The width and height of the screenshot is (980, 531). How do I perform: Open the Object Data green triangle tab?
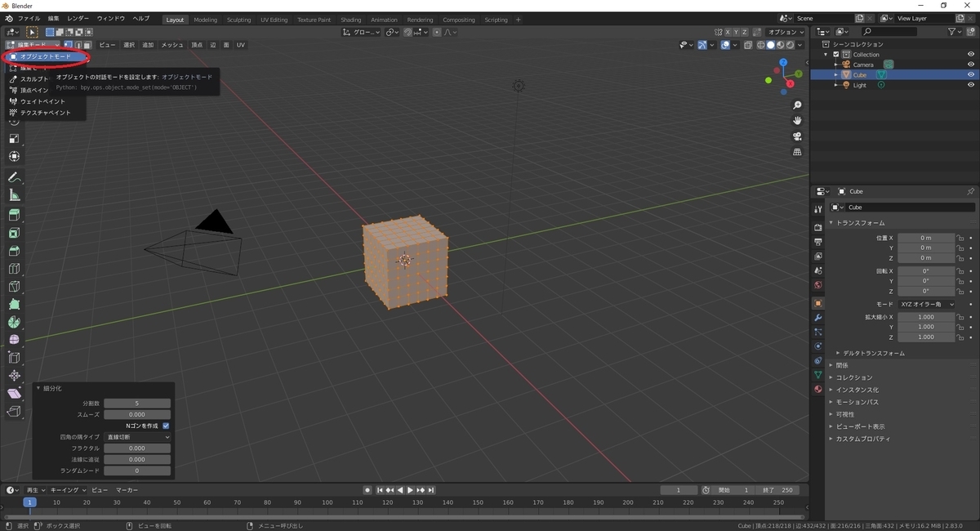coord(817,374)
